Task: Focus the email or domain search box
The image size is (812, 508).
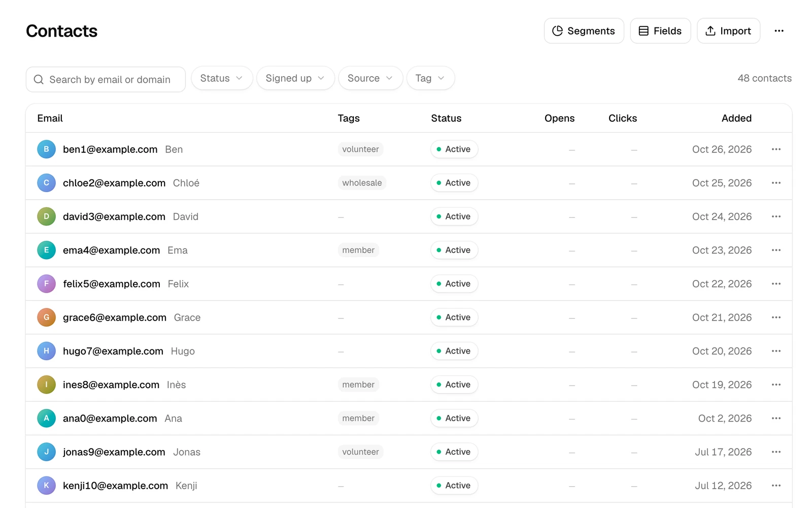Action: click(106, 79)
